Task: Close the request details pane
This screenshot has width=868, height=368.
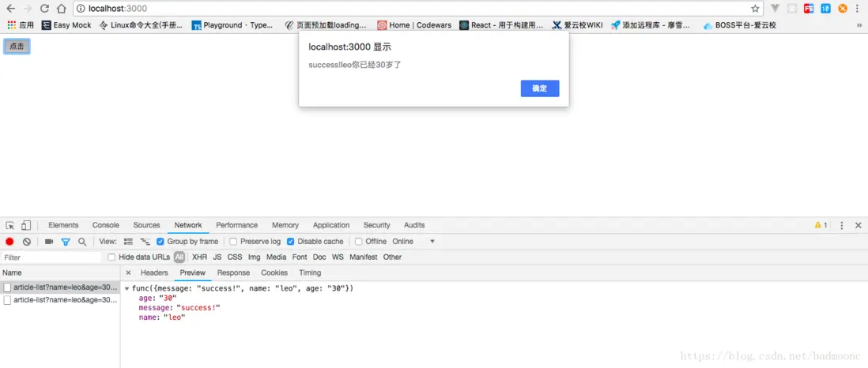Action: pyautogui.click(x=128, y=272)
